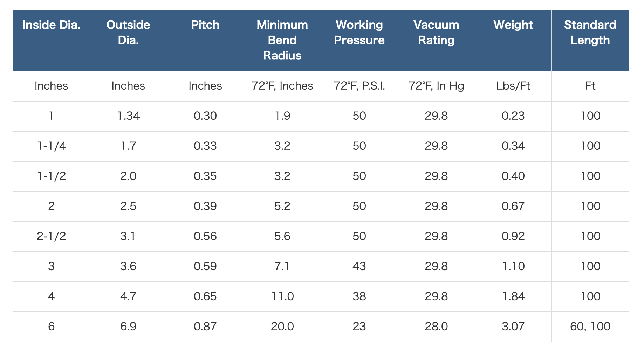Select the Vacuum Rating header cell
Image resolution: width=644 pixels, height=364 pixels.
(x=436, y=33)
